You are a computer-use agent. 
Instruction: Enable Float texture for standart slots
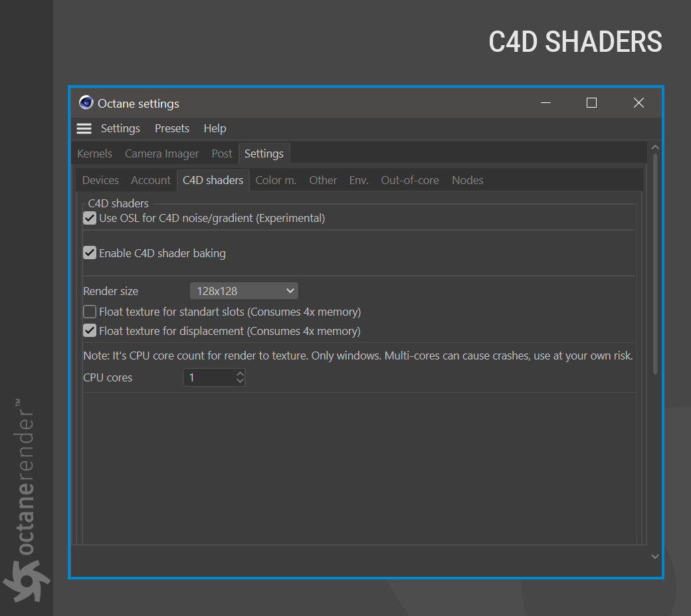(90, 312)
